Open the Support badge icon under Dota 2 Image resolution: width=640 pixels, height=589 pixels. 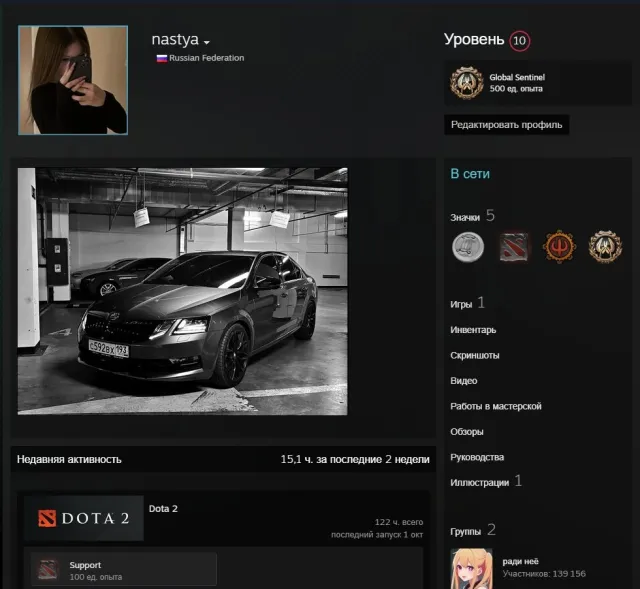point(48,570)
